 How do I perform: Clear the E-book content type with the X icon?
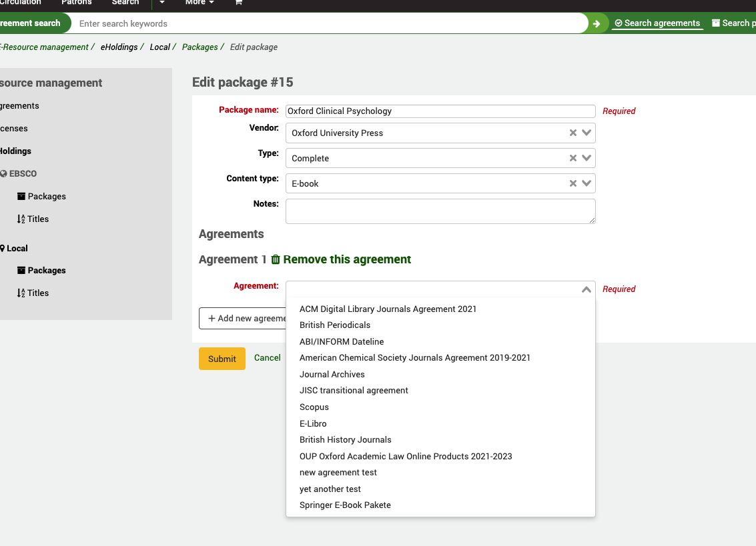pyautogui.click(x=572, y=183)
